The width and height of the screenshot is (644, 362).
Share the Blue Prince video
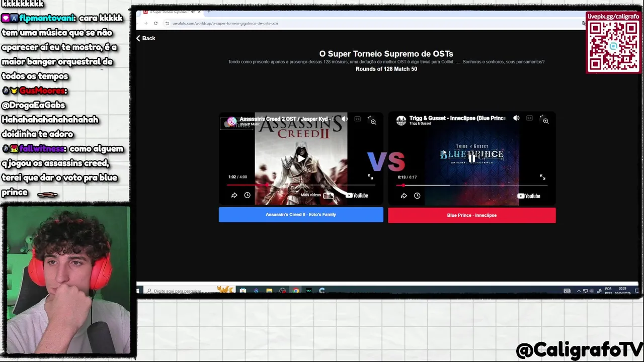point(404,196)
